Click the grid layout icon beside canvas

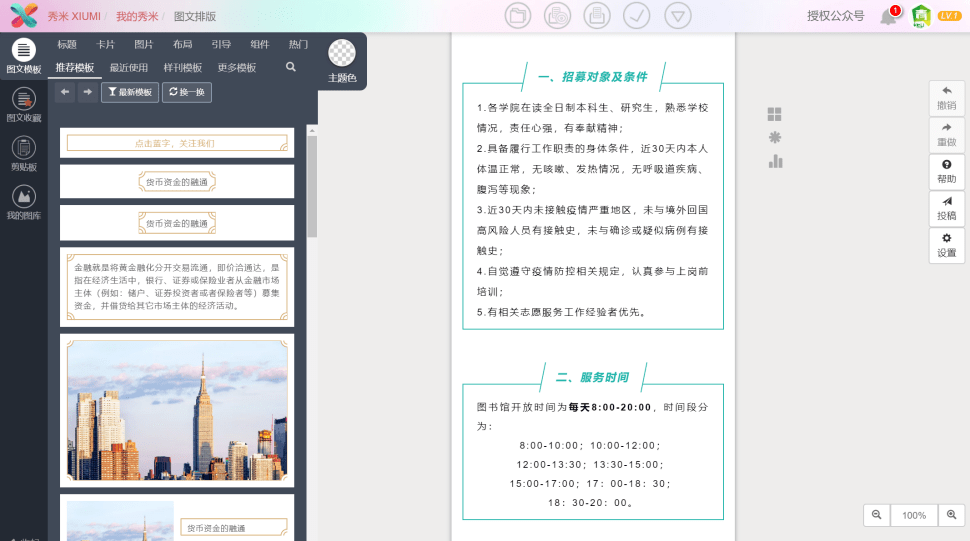point(775,114)
